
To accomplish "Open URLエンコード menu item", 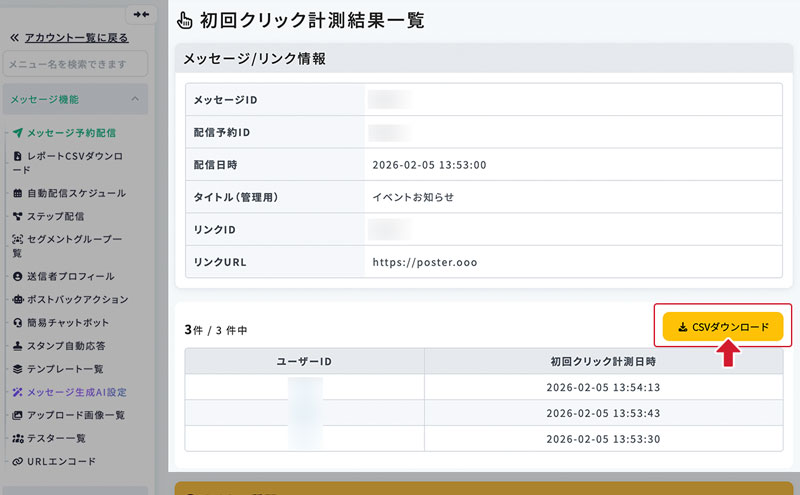I will click(54, 461).
